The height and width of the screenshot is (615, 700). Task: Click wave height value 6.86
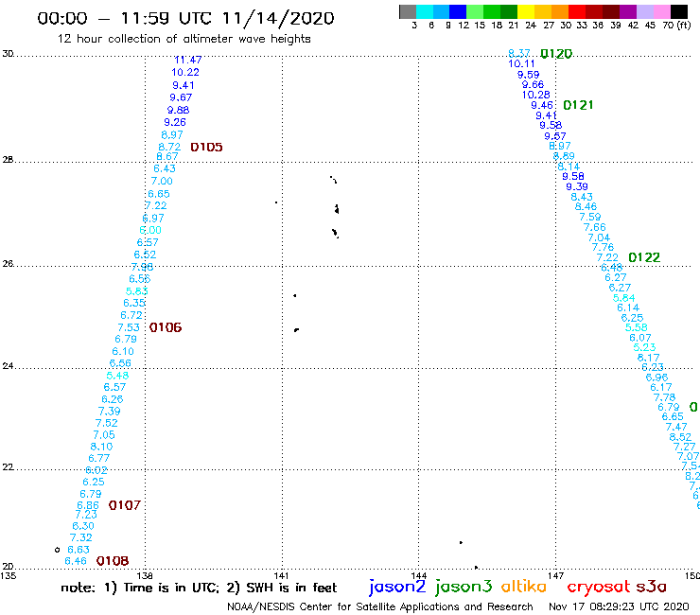coord(88,505)
